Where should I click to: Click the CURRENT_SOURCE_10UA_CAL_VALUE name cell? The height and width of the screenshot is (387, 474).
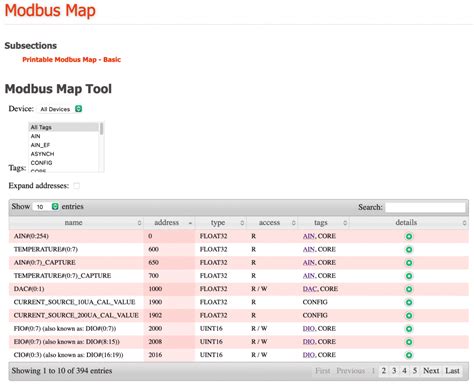(75, 302)
